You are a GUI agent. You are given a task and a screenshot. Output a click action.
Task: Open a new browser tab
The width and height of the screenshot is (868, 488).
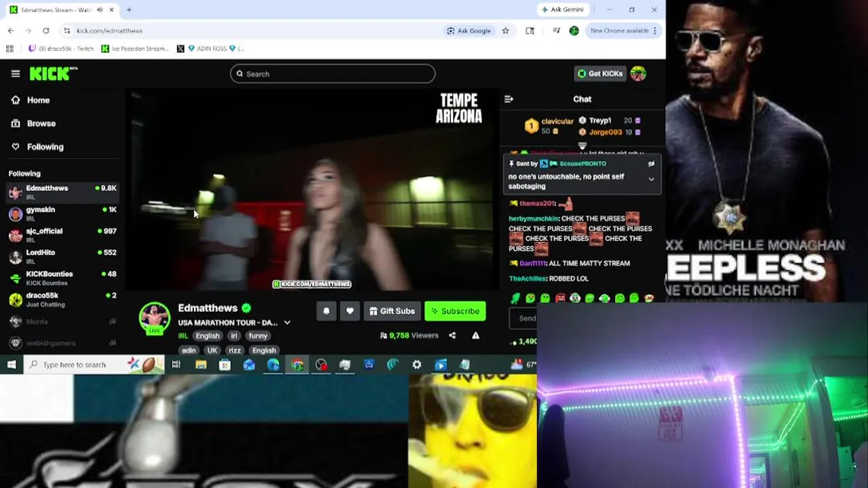pyautogui.click(x=129, y=10)
